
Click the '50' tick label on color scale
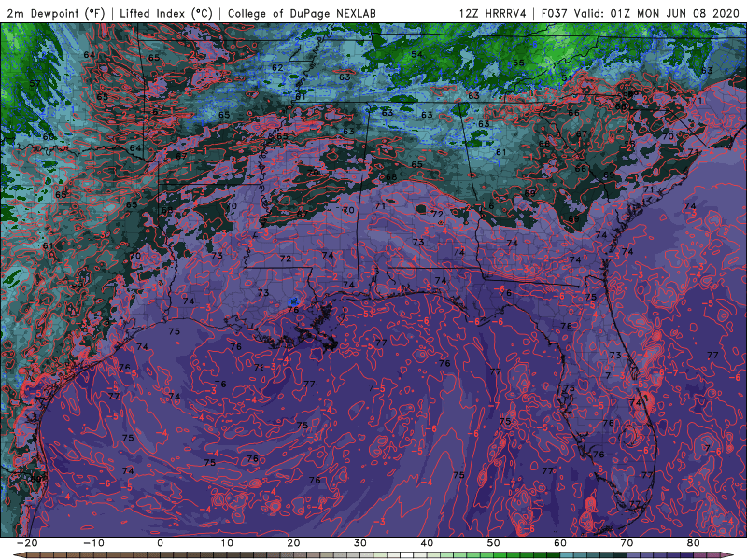click(494, 543)
